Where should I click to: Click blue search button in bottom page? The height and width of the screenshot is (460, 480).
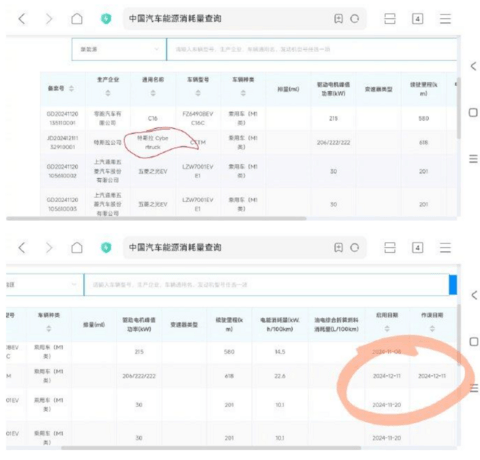pyautogui.click(x=453, y=285)
